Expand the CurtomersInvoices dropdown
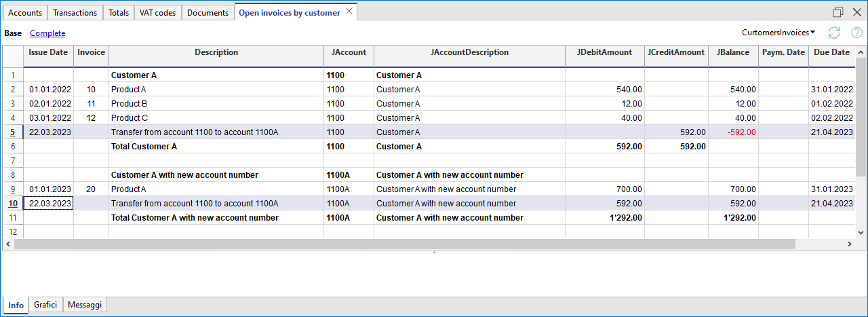 [778, 33]
